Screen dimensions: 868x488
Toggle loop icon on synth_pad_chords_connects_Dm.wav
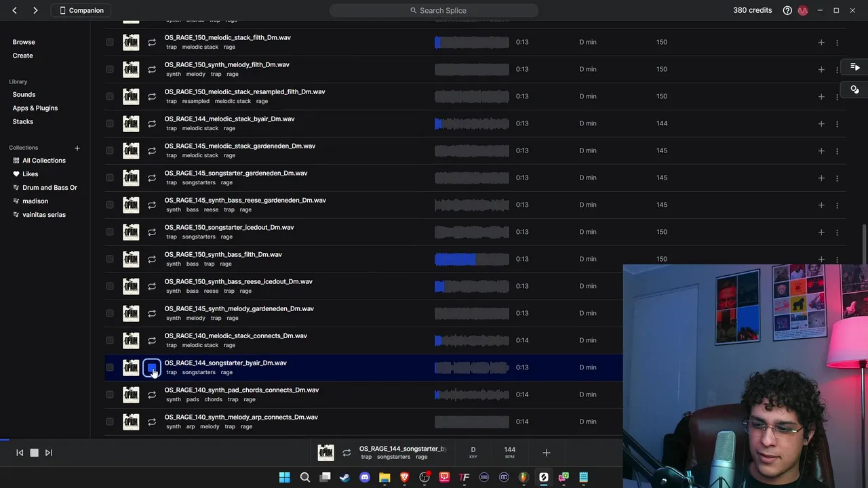[x=152, y=394]
